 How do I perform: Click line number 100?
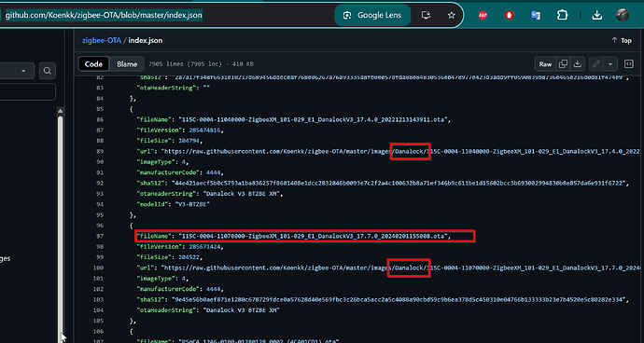pyautogui.click(x=99, y=268)
